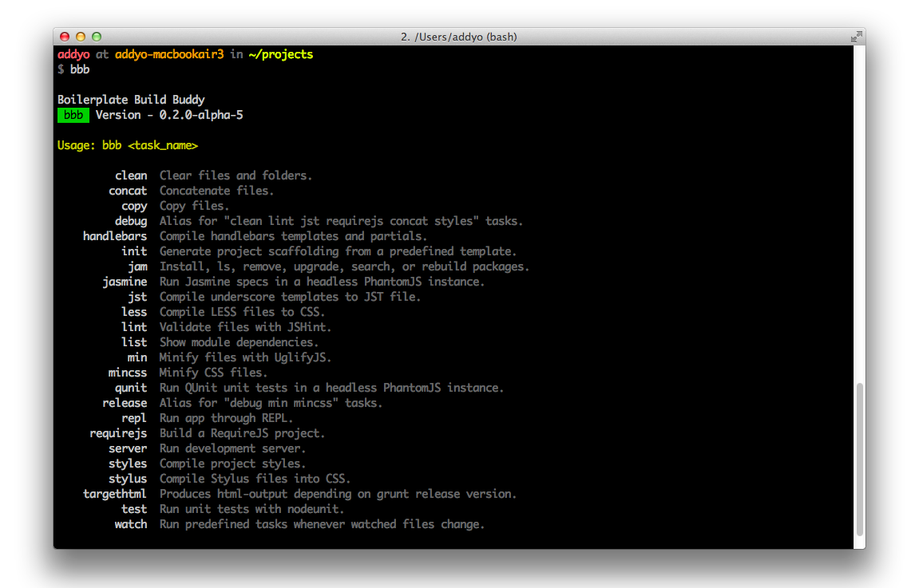Click the 'addyo-macbookair3' hostname in the prompt

[169, 54]
